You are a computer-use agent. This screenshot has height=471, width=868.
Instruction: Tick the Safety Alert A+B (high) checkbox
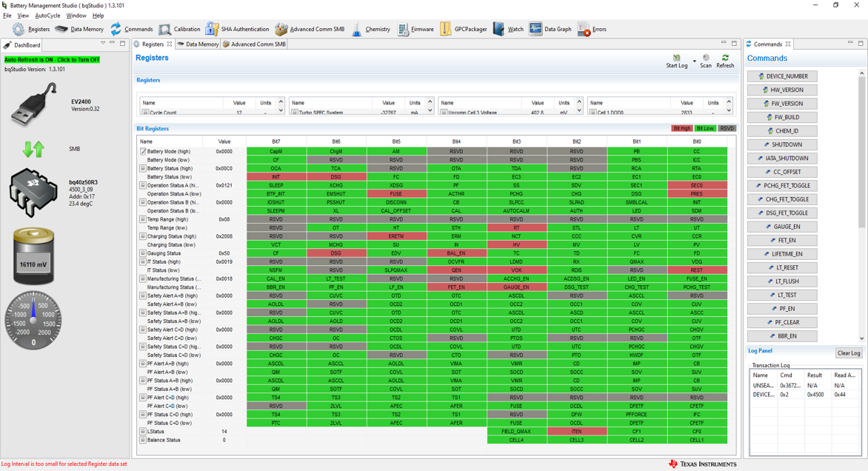point(143,295)
